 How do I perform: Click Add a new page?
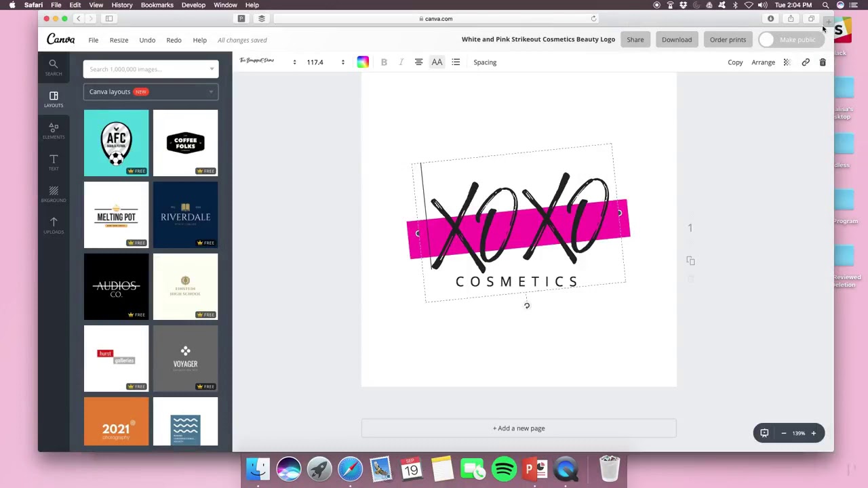(519, 428)
